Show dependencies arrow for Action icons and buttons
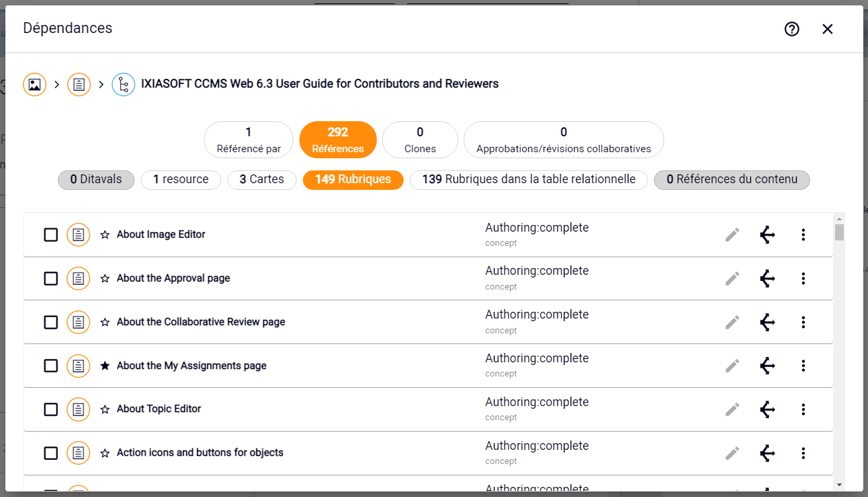The image size is (868, 497). point(768,453)
